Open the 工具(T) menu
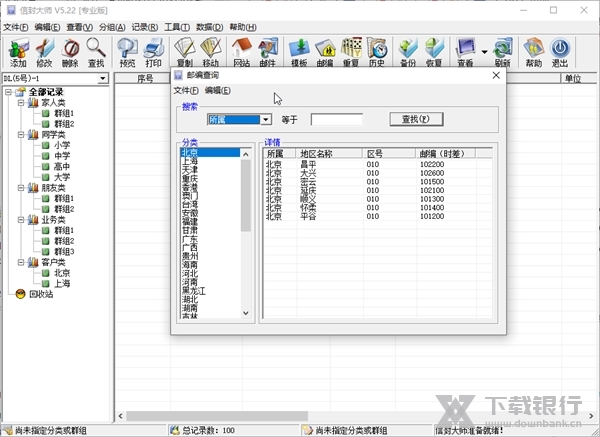 177,27
